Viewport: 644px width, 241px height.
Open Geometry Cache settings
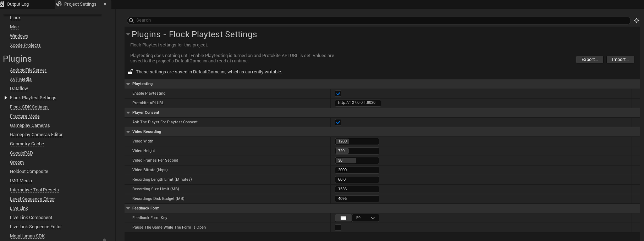click(x=27, y=144)
